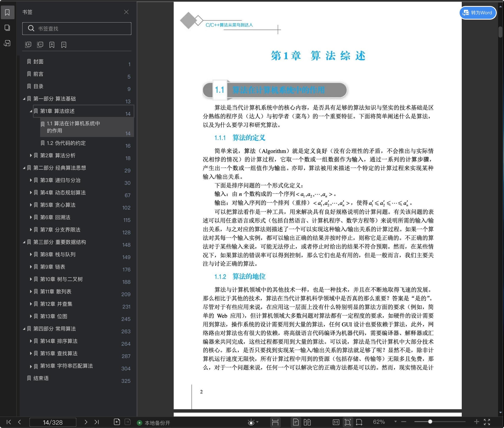Viewport: 504px width, 428px height.
Task: Click the fourth bookmark toolbar icon
Action: point(64,45)
